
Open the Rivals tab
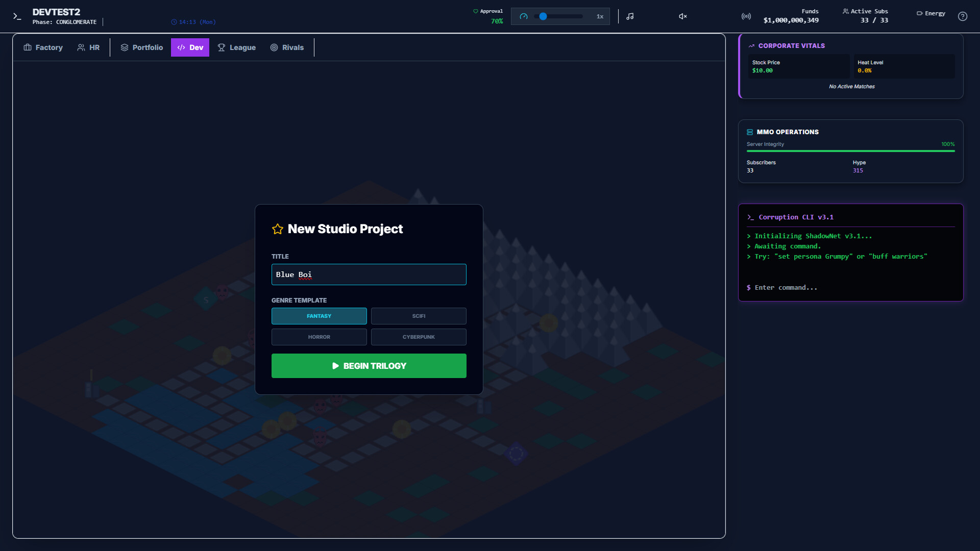pyautogui.click(x=287, y=47)
